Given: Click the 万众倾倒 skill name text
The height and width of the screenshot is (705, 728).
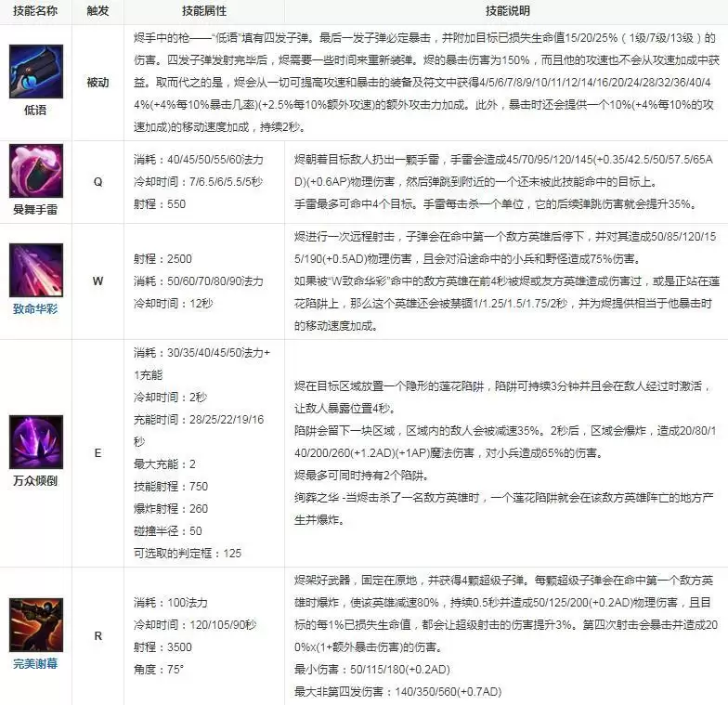Looking at the screenshot, I should coord(35,481).
